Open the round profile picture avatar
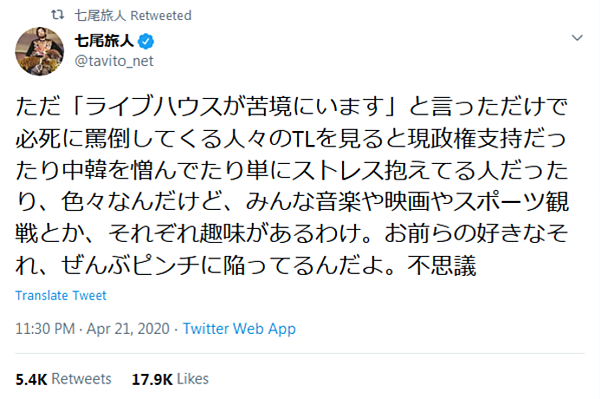 39,51
